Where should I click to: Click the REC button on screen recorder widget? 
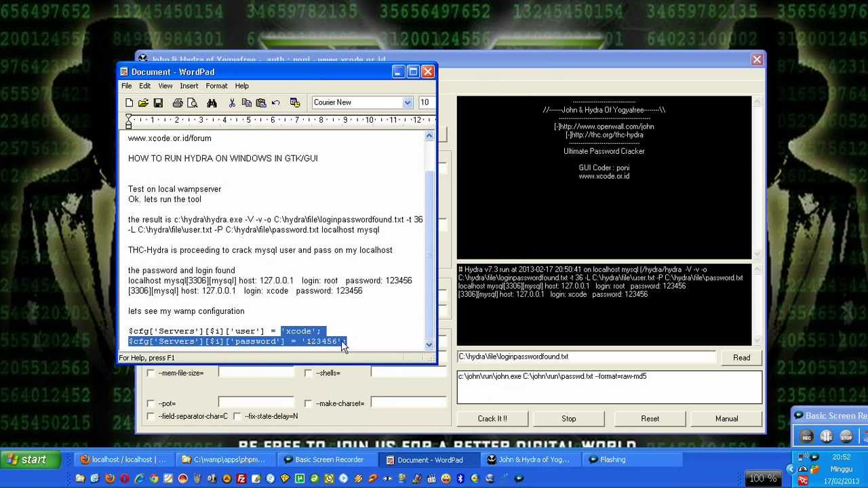point(806,437)
